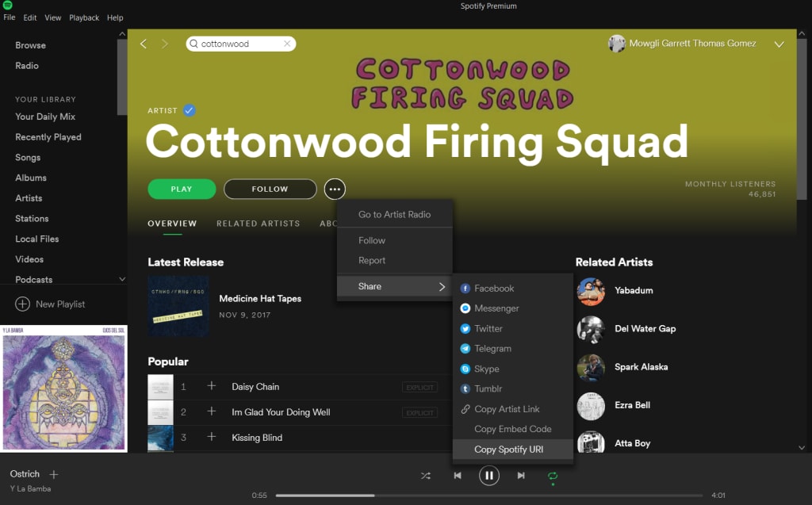Image resolution: width=812 pixels, height=505 pixels.
Task: Copy the Artist Link
Action: (513, 408)
